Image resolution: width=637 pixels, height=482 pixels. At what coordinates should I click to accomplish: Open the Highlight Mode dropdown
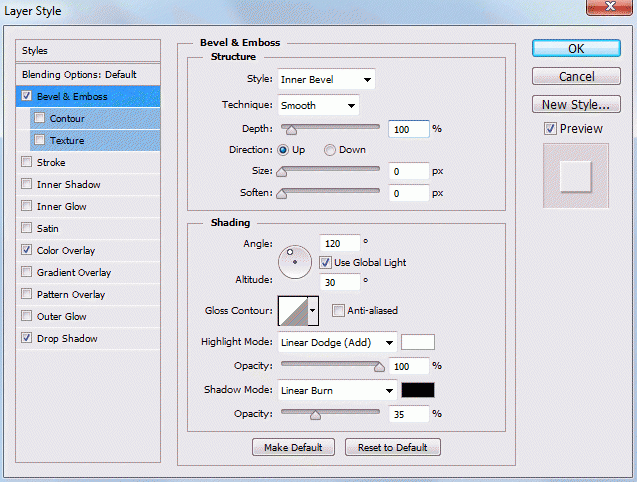click(x=337, y=343)
